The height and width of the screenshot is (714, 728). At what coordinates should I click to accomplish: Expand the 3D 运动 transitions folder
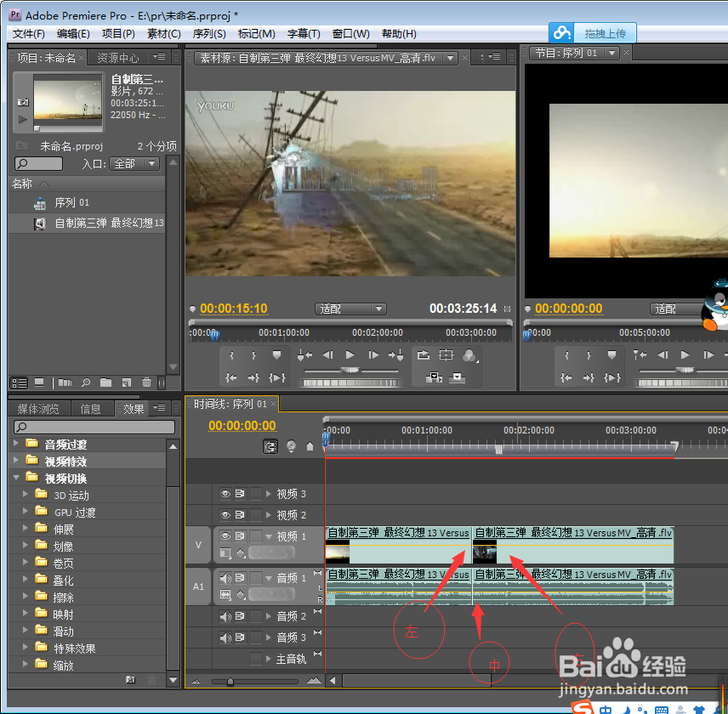tap(26, 494)
